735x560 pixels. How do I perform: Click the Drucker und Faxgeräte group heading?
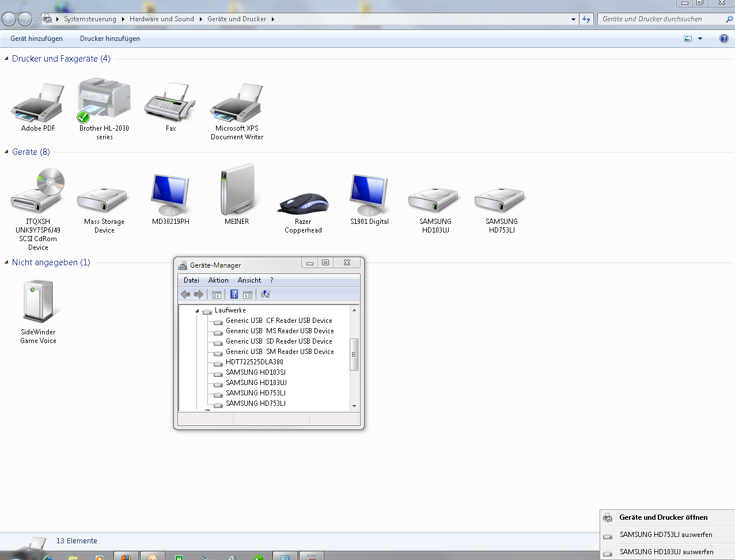click(x=61, y=59)
